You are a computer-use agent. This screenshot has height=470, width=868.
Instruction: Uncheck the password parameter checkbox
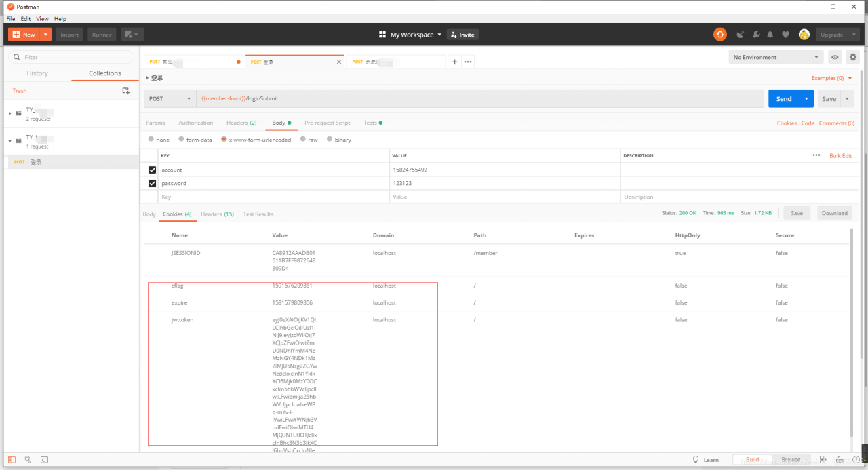pyautogui.click(x=152, y=183)
